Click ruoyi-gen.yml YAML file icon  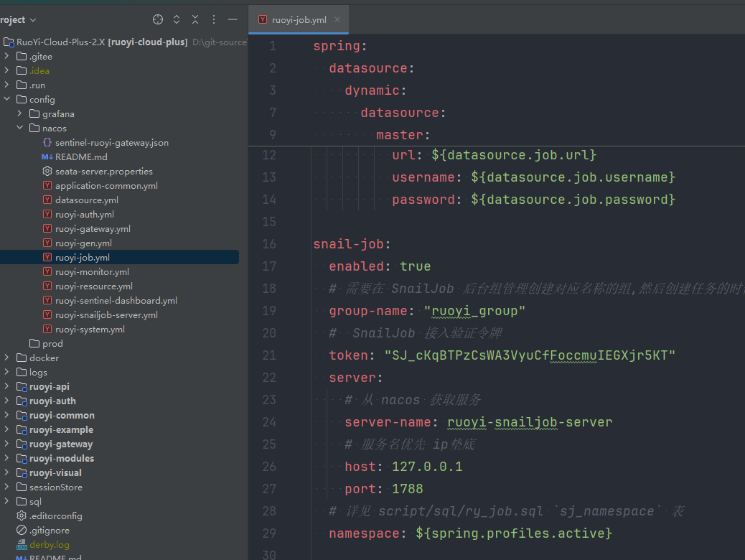tap(47, 243)
